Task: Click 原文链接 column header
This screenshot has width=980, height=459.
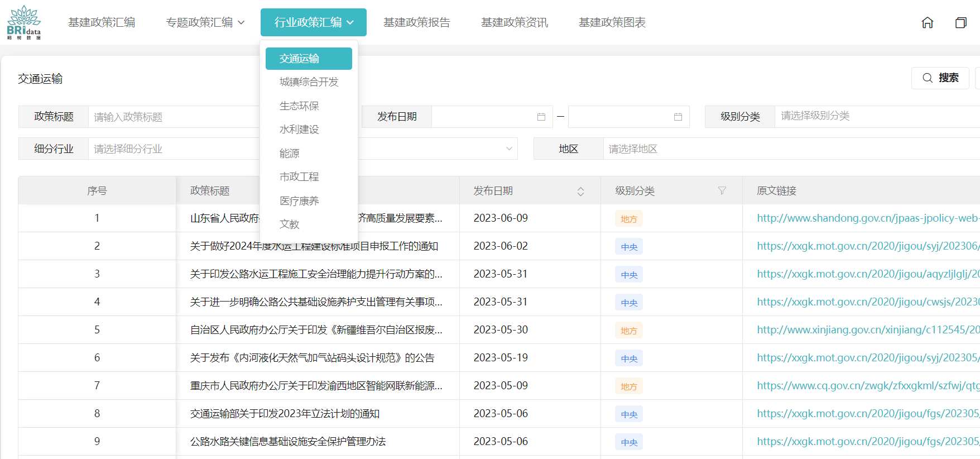Action: 776,191
